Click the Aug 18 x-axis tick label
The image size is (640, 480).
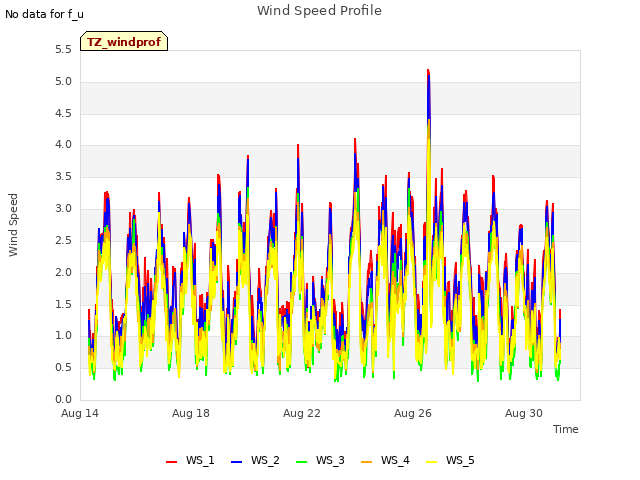pos(191,413)
